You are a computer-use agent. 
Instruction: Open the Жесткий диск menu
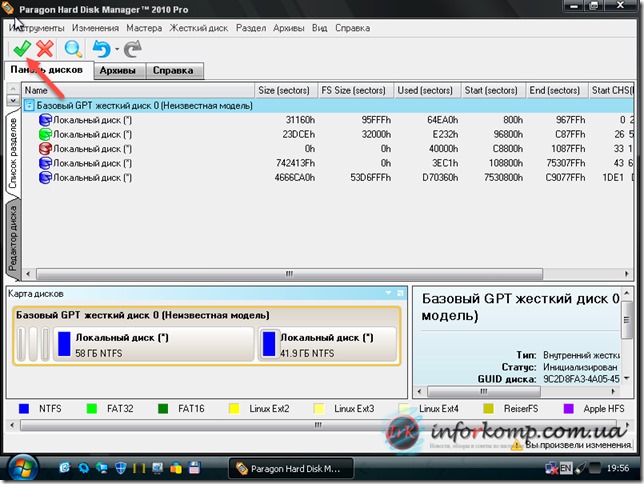click(x=199, y=28)
